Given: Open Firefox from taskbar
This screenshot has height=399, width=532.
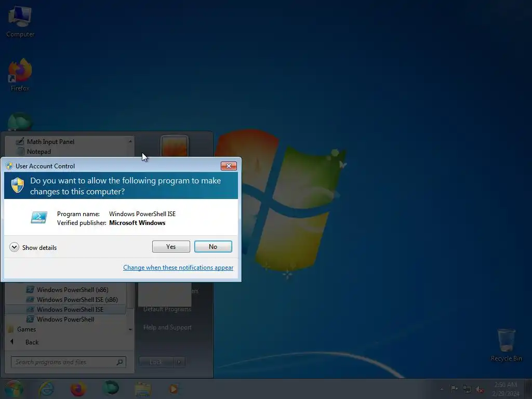Looking at the screenshot, I should [78, 389].
